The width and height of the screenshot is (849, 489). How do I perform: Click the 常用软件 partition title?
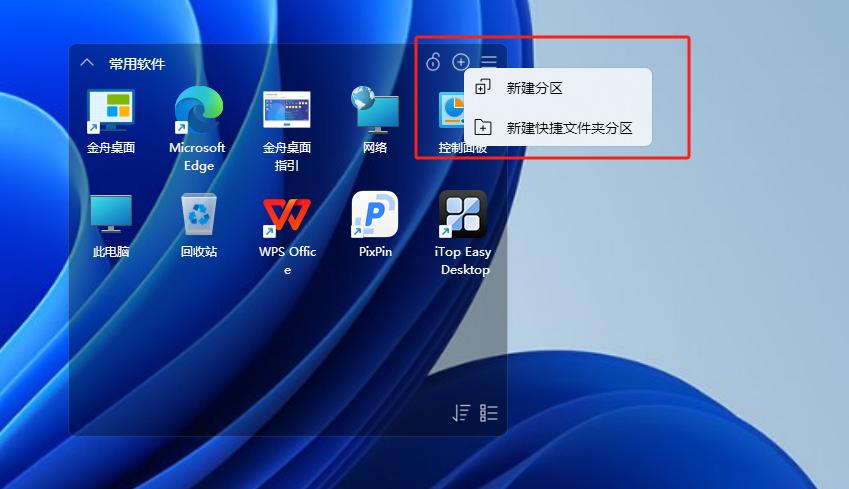(x=137, y=64)
